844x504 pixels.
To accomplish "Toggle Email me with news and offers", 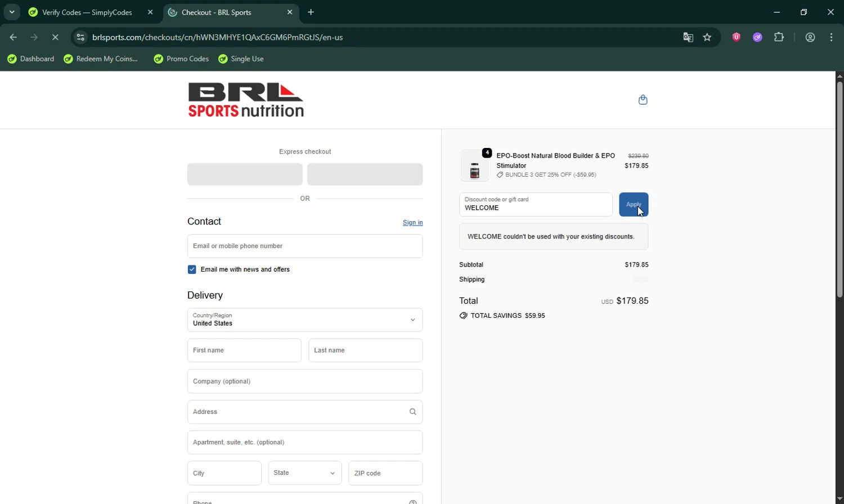I will point(192,269).
